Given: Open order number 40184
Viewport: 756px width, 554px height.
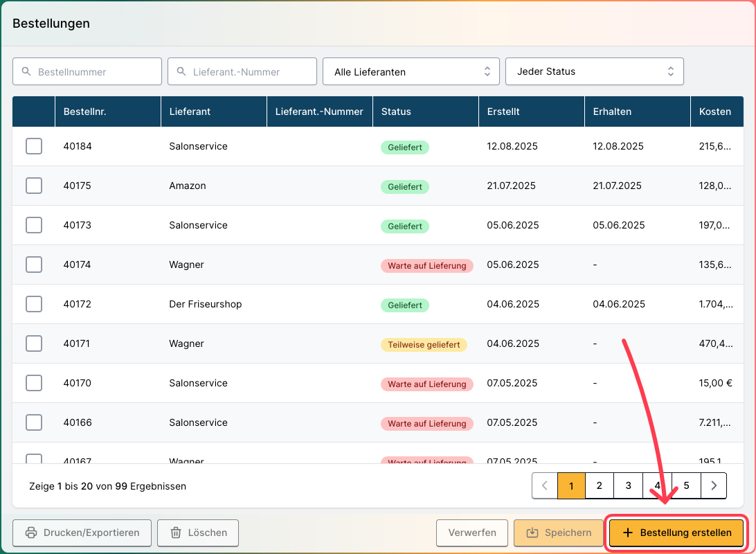Looking at the screenshot, I should [78, 146].
